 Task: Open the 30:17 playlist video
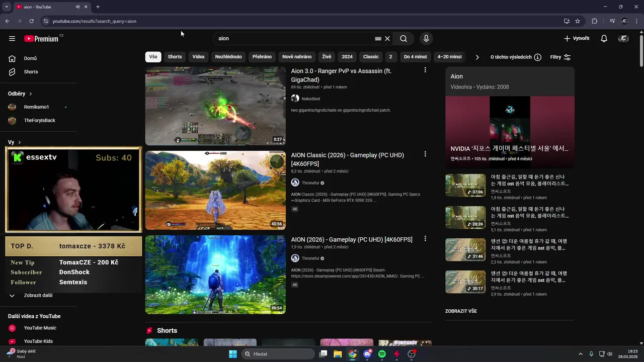pyautogui.click(x=465, y=282)
